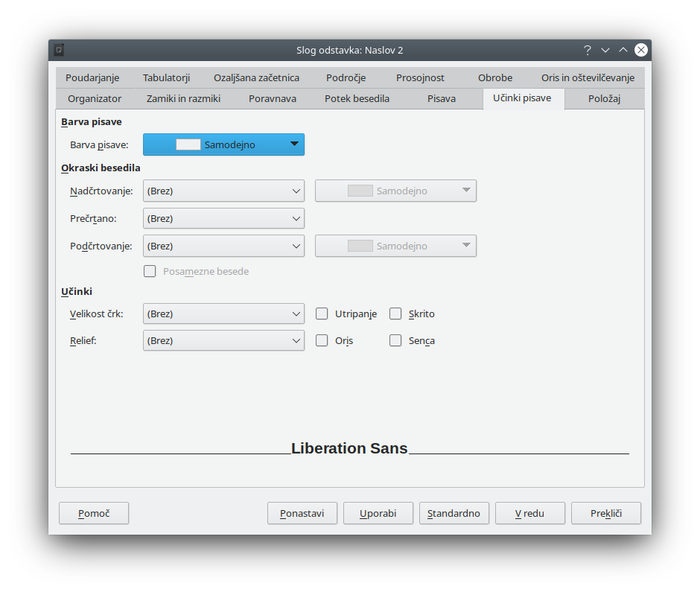Click the Prekliči button
This screenshot has height=592, width=700.
click(606, 513)
